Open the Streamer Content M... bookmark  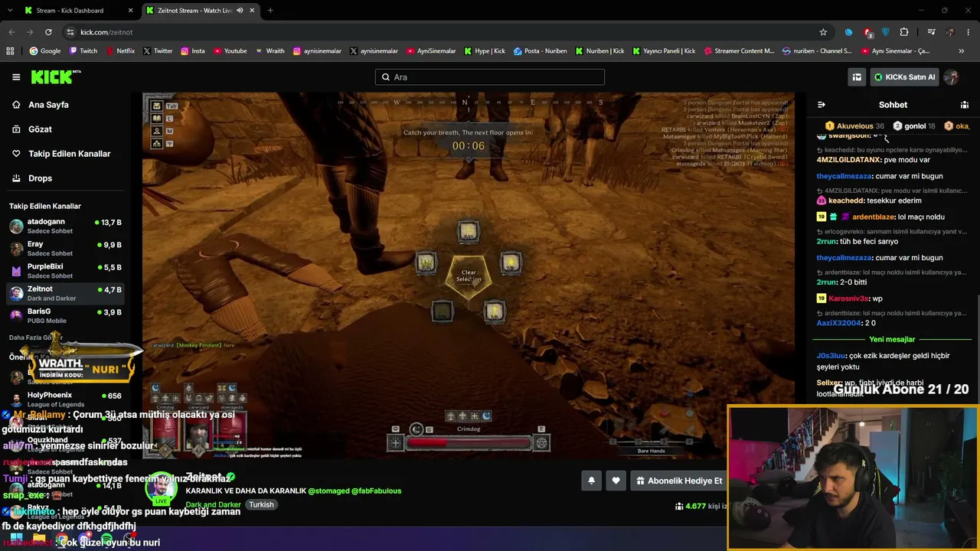click(x=738, y=51)
